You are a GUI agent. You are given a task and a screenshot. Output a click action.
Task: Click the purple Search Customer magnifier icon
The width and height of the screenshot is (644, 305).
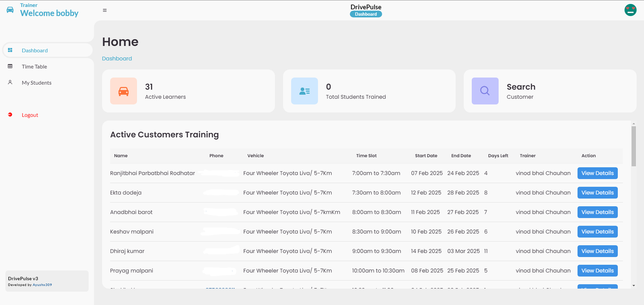(485, 91)
